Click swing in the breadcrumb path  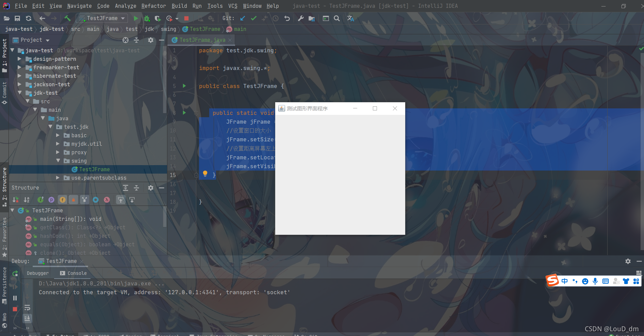168,29
